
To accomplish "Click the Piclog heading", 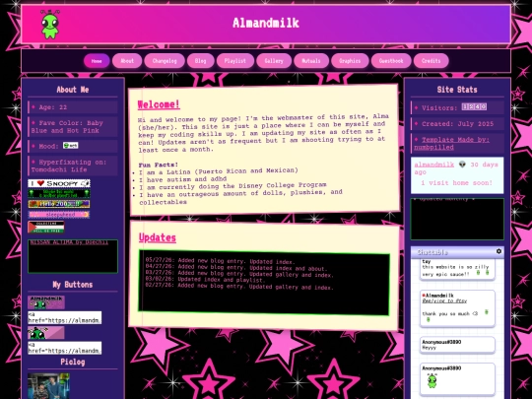I will (73, 362).
